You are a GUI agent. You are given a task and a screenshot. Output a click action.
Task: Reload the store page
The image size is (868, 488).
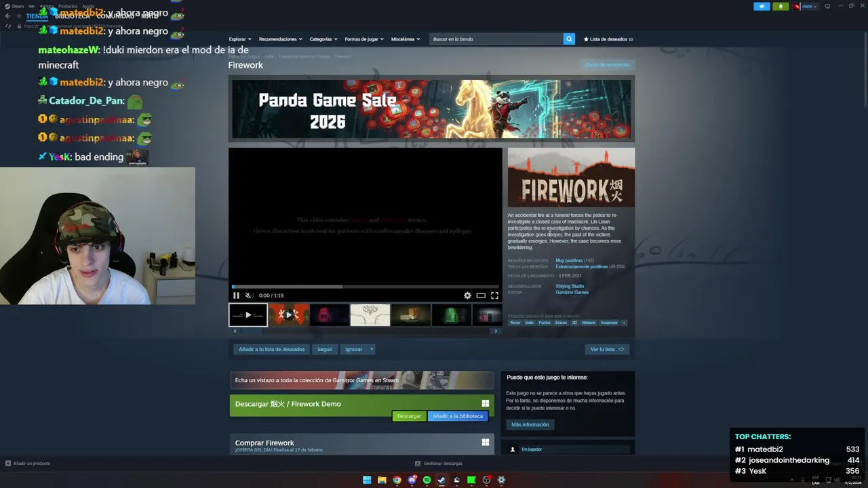(x=8, y=26)
